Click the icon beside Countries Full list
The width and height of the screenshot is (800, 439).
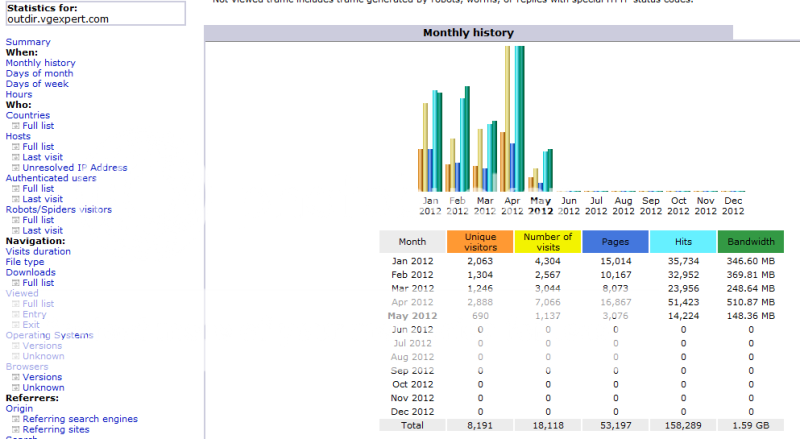click(x=16, y=126)
